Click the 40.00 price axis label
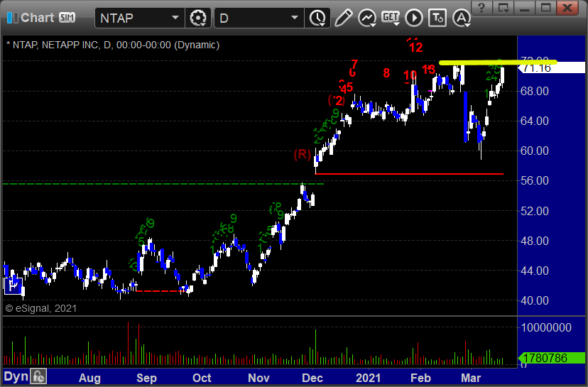Viewport: 588px width, 387px height. click(x=534, y=301)
